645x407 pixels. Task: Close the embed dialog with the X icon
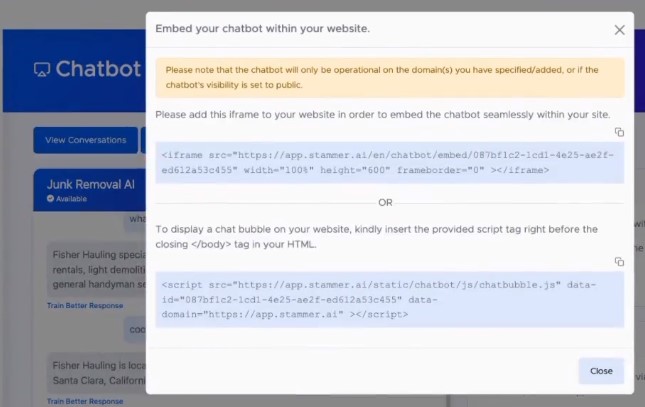pos(619,30)
